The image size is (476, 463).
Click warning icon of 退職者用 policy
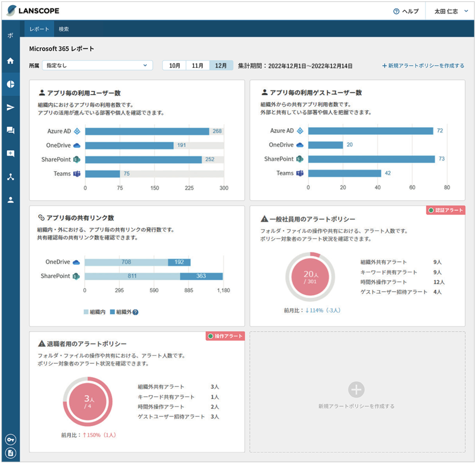pos(42,344)
